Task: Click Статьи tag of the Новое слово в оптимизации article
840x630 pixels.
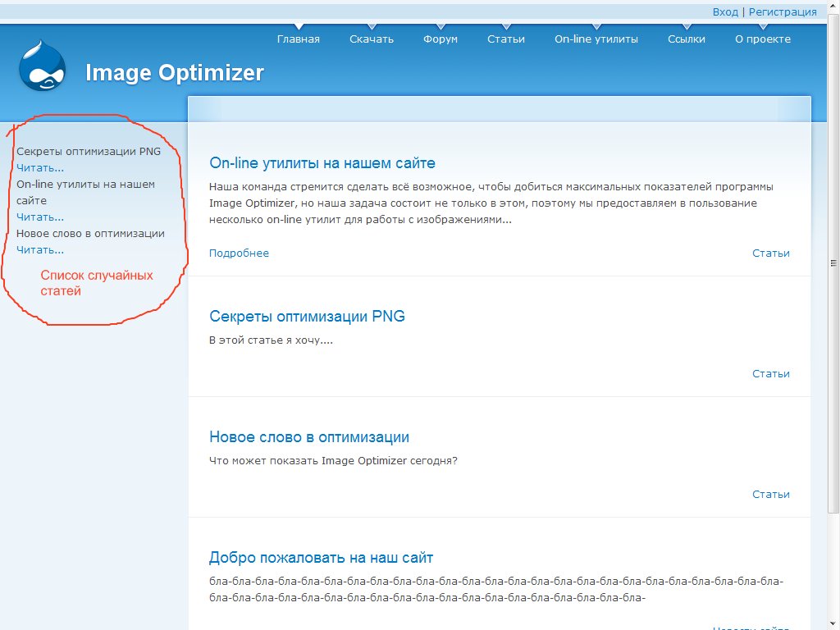Action: click(771, 495)
